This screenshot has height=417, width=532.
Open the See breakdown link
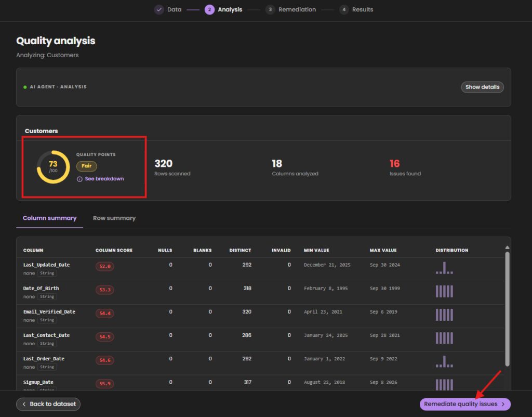coord(104,179)
